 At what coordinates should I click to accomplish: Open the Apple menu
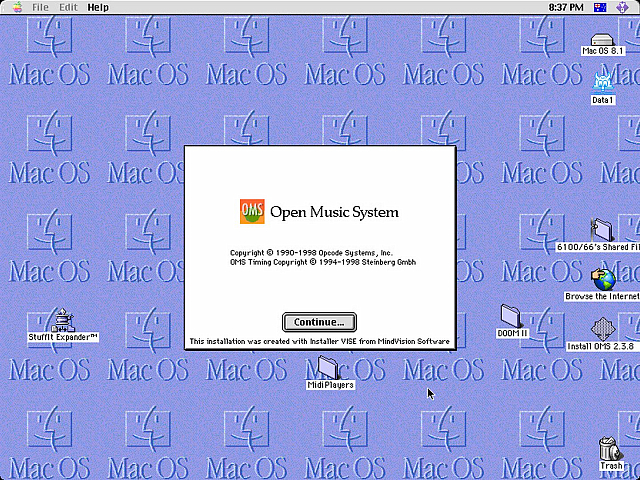click(17, 7)
